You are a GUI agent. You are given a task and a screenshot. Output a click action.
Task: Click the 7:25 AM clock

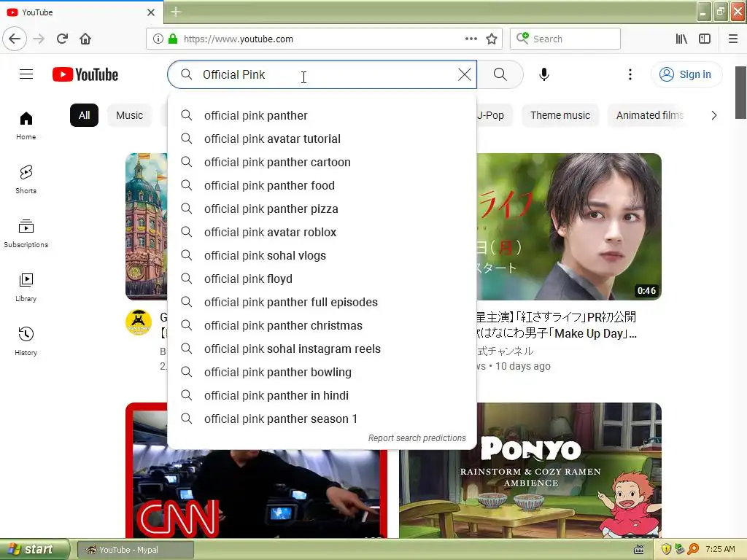tap(720, 549)
